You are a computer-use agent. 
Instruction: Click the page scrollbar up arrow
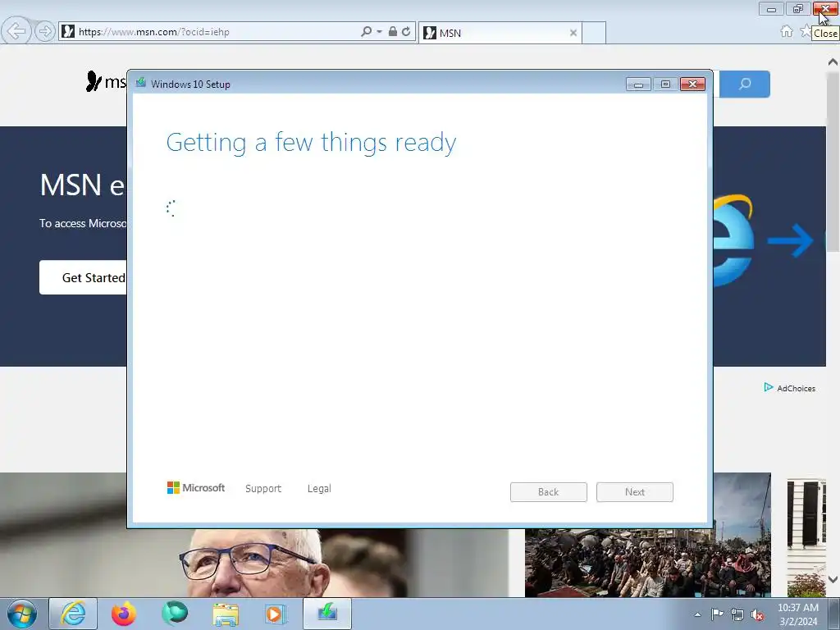[833, 62]
